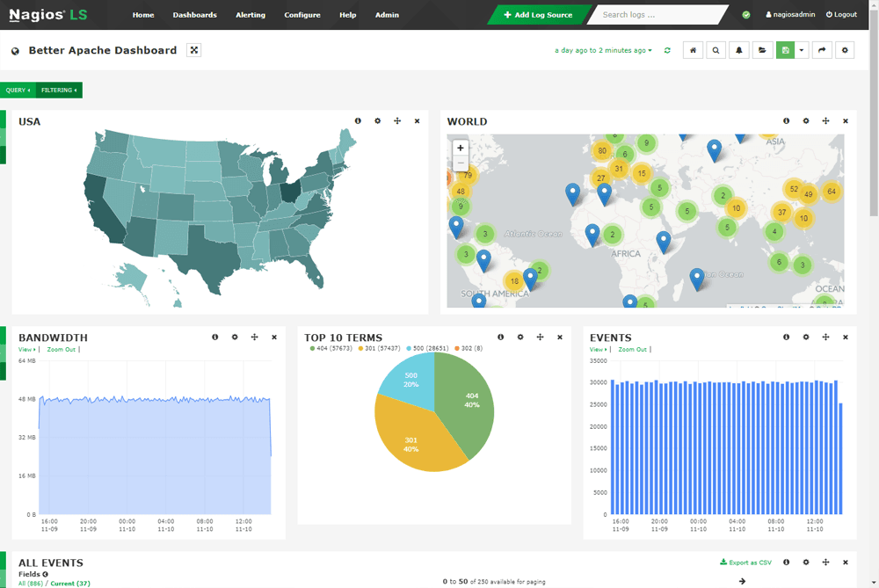Open the load dashboard folder icon

762,50
